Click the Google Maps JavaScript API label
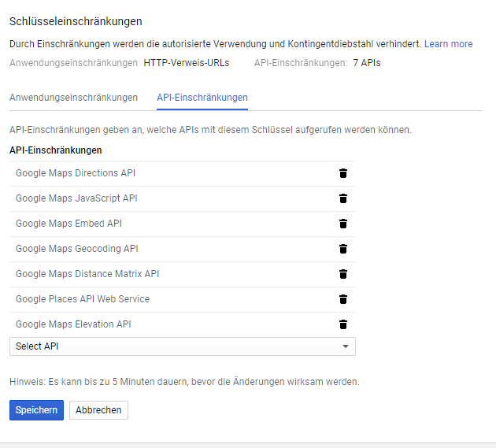The image size is (496, 448). tap(76, 198)
